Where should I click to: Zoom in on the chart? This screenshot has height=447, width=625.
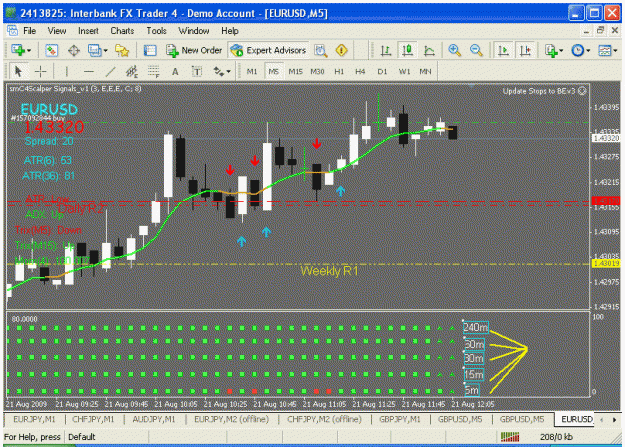(454, 50)
